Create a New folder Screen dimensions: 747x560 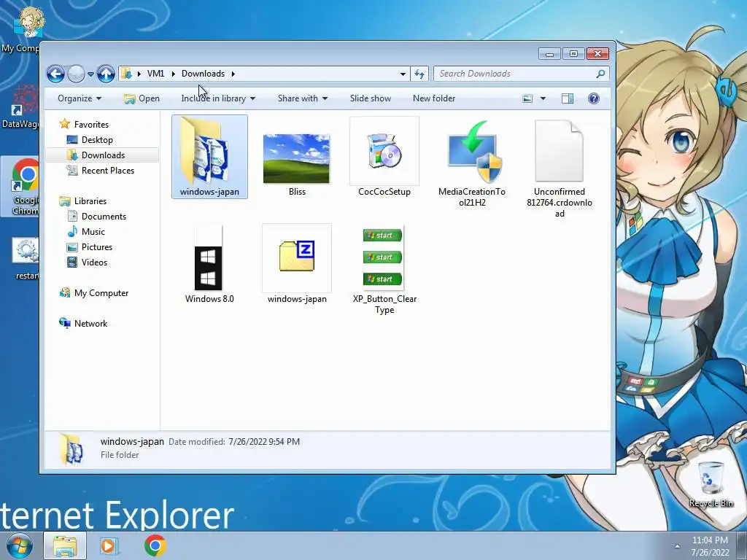click(434, 98)
